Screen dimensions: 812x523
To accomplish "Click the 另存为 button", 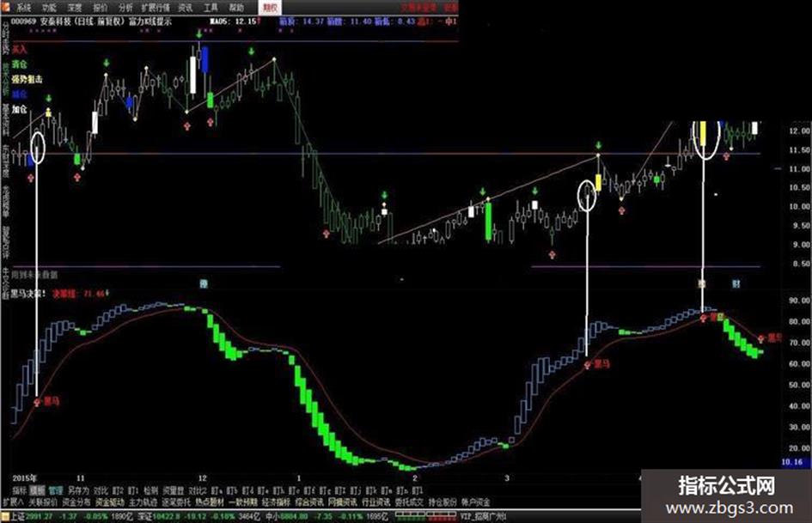I will (78, 490).
